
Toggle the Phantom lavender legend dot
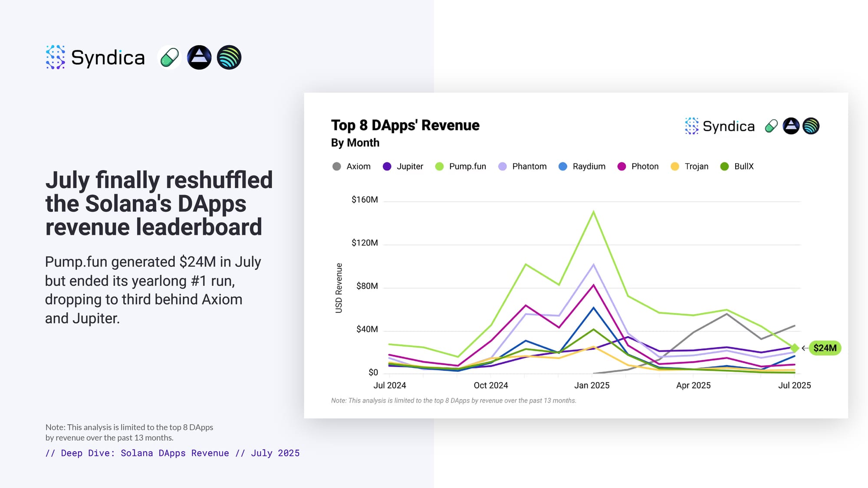coord(502,167)
